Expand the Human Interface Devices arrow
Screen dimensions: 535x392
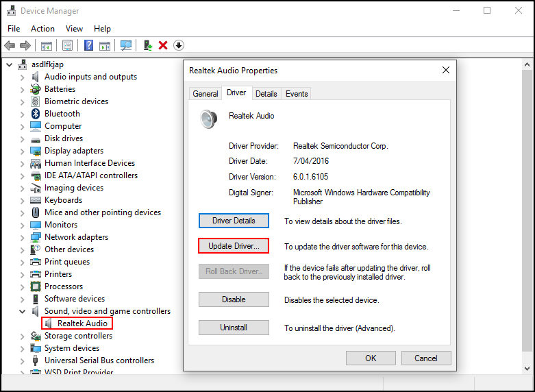pos(22,164)
